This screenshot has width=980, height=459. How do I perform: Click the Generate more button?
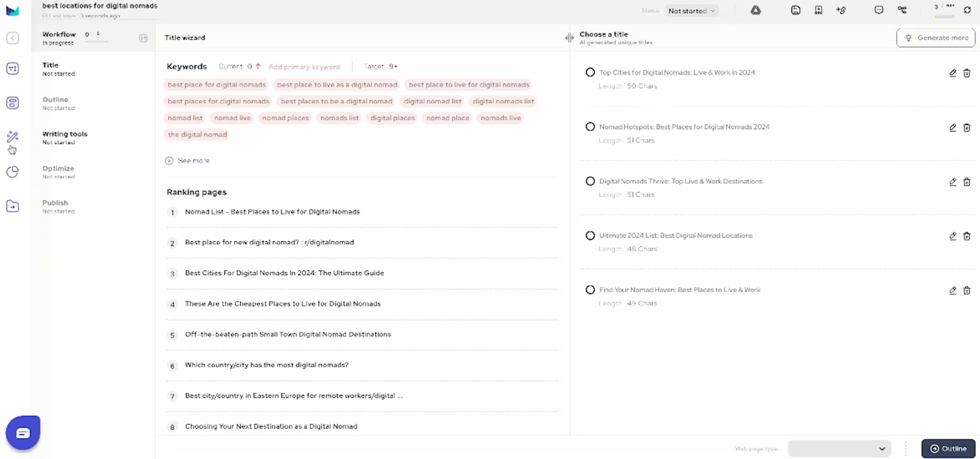tap(935, 38)
